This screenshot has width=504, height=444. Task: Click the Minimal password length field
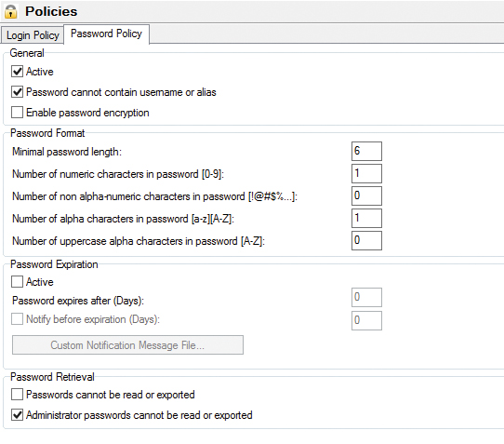(x=366, y=151)
